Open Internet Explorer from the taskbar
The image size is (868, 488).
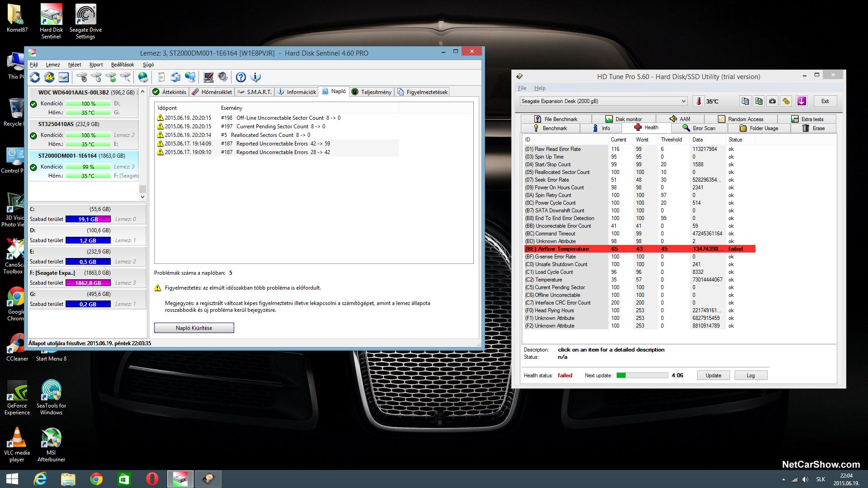(40, 479)
